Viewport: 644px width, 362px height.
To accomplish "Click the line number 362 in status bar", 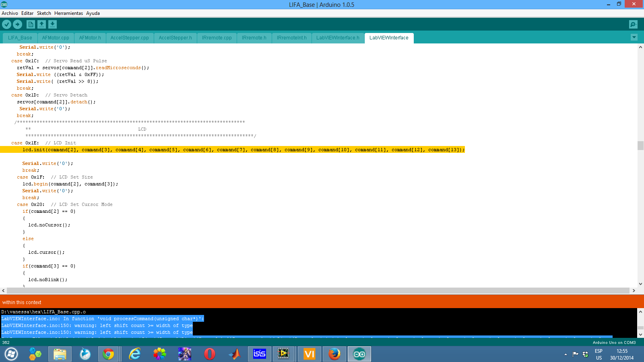I will click(6, 343).
